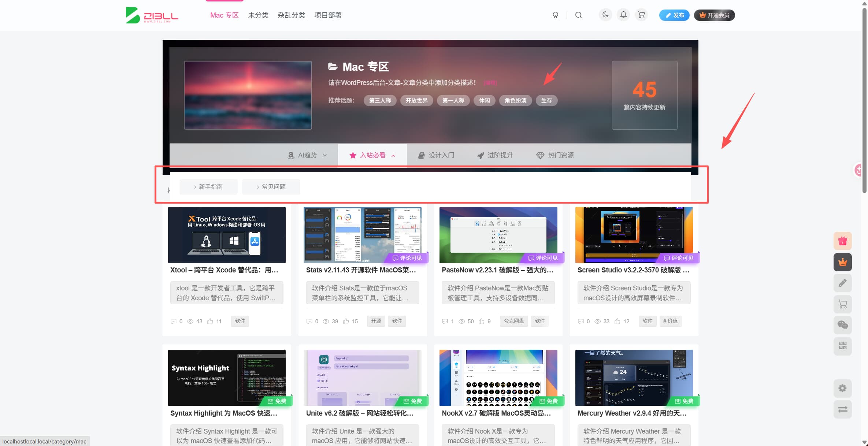Switch to the 进阶提升 tab

(x=495, y=155)
